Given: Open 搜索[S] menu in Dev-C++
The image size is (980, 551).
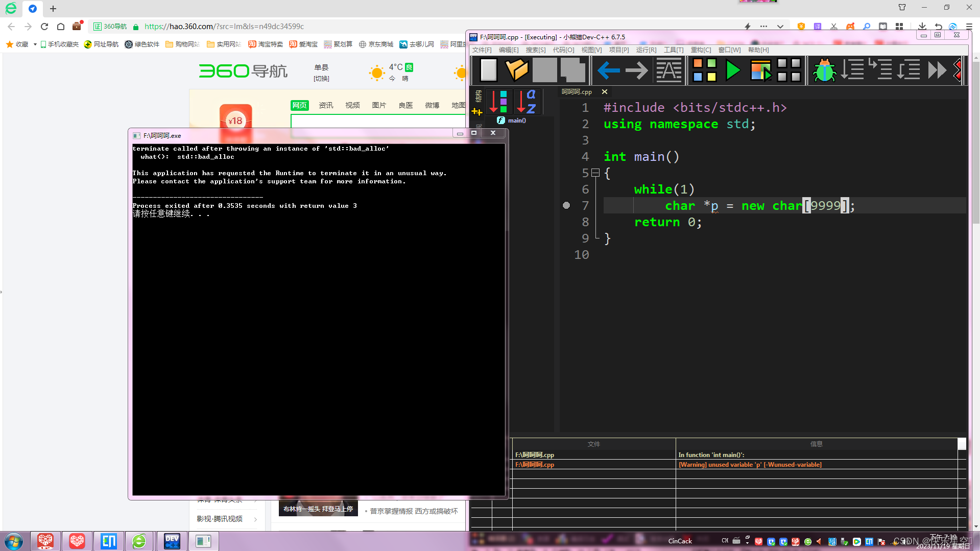Looking at the screenshot, I should coord(536,50).
